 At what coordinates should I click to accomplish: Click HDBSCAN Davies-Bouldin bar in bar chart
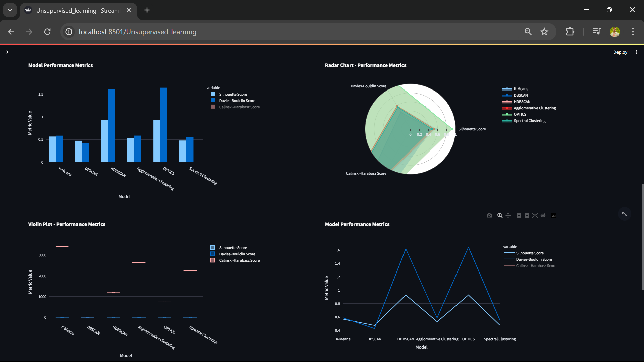click(x=111, y=125)
